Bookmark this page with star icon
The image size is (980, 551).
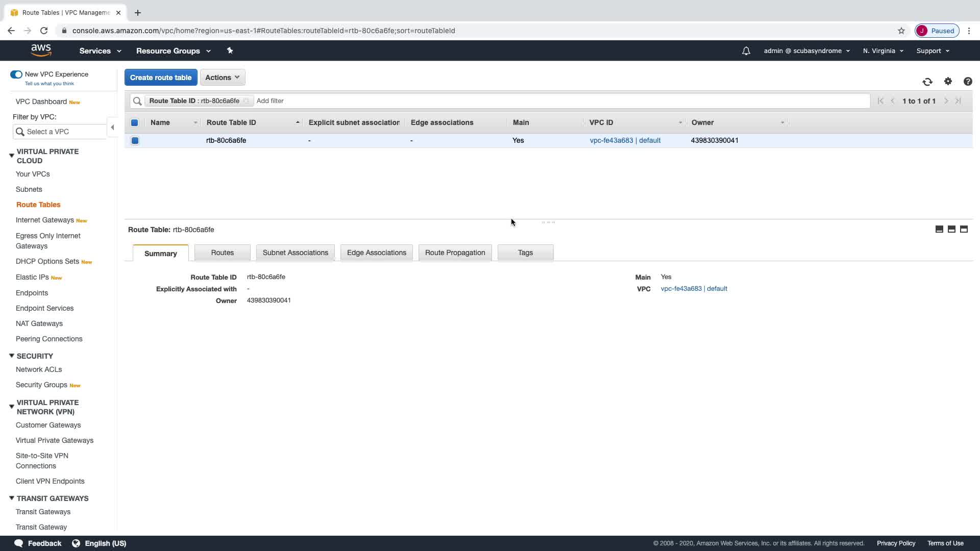pyautogui.click(x=901, y=31)
